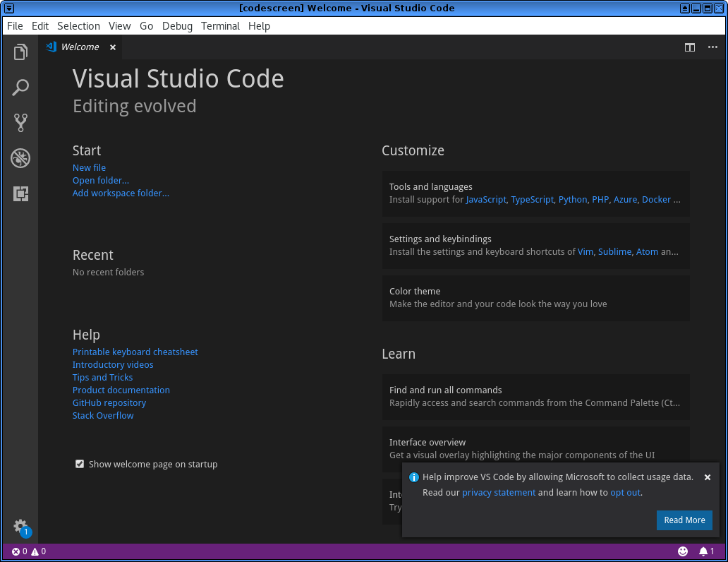Viewport: 728px width, 562px height.
Task: Dismiss the usage data notification
Action: pos(708,477)
